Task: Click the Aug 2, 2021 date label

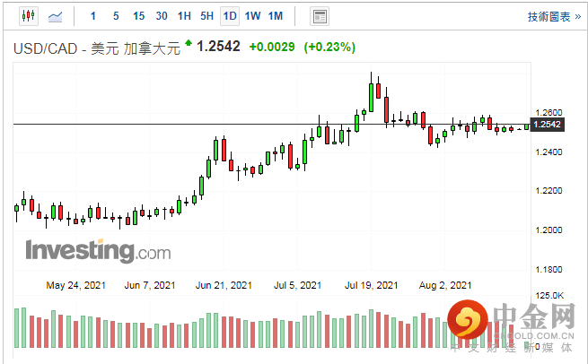Action: [x=444, y=285]
